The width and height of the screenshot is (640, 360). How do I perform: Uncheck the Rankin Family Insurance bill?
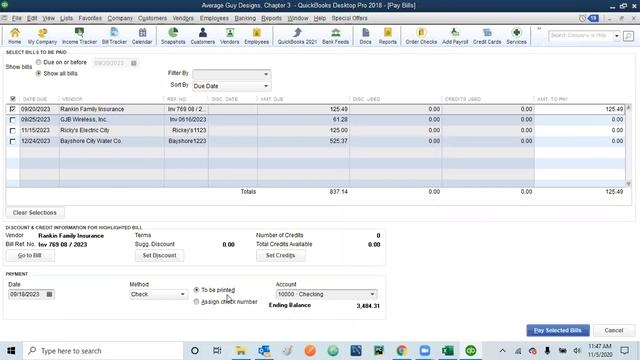tap(13, 109)
